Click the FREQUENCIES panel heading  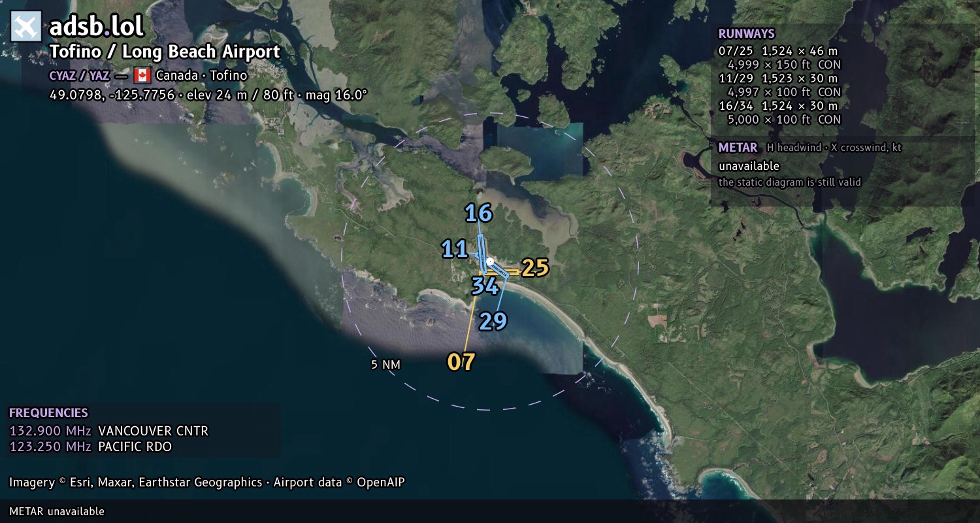point(48,413)
